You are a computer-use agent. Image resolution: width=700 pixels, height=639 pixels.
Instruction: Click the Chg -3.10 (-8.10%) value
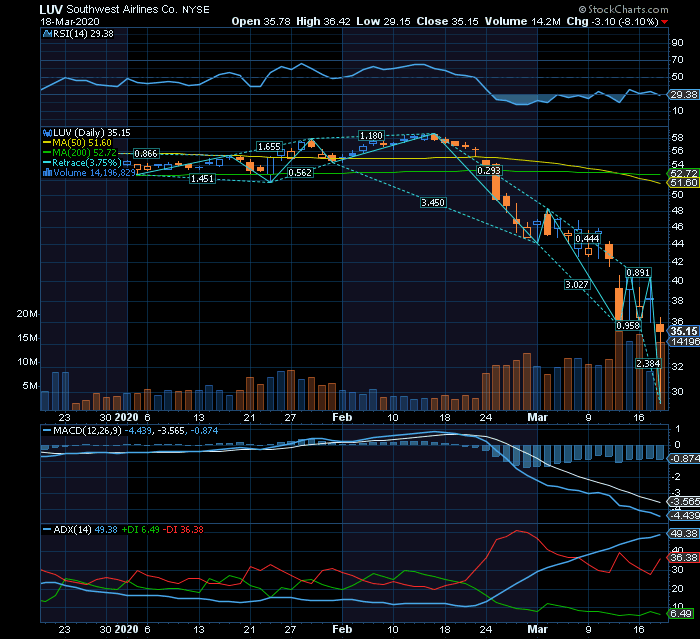coord(612,21)
